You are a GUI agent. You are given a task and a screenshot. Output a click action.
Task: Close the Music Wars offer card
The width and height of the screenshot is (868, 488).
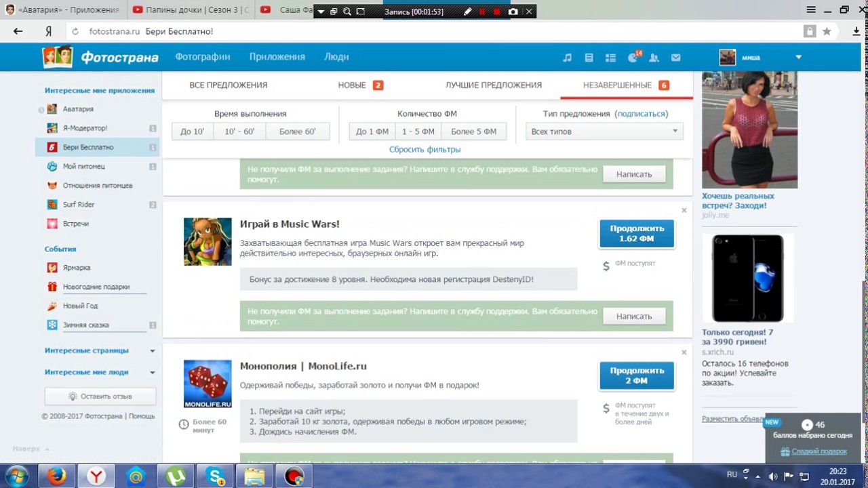pos(684,211)
